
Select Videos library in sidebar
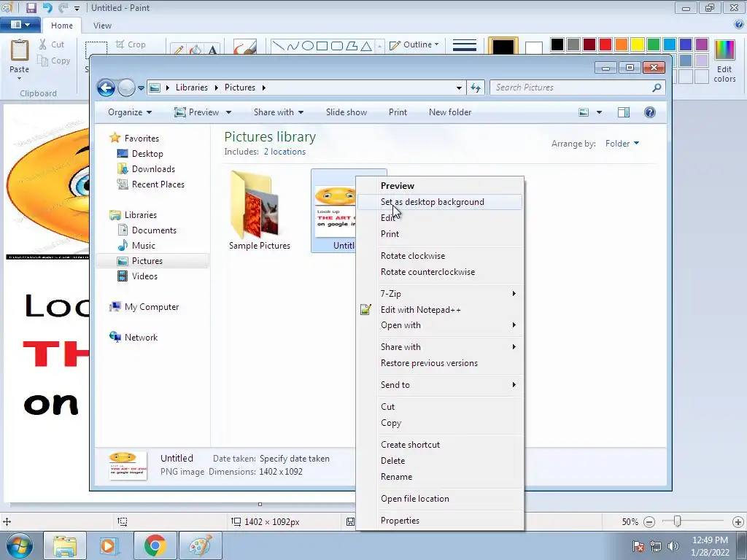(x=144, y=276)
